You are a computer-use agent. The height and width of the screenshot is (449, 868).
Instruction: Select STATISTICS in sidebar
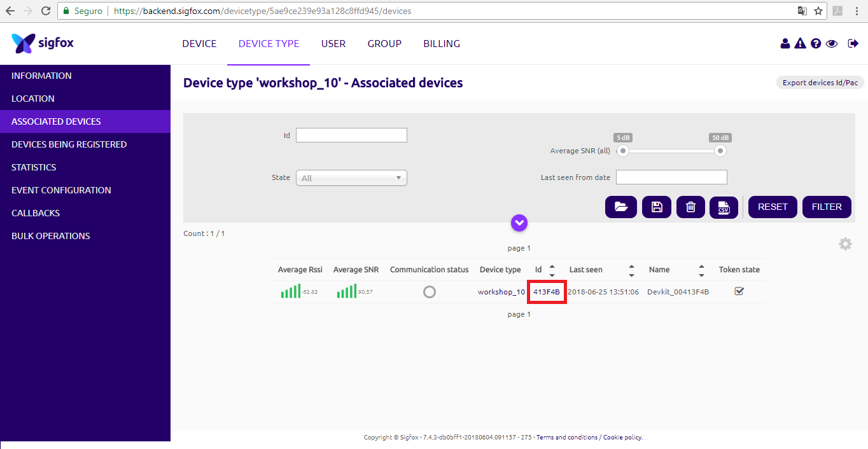point(85,167)
